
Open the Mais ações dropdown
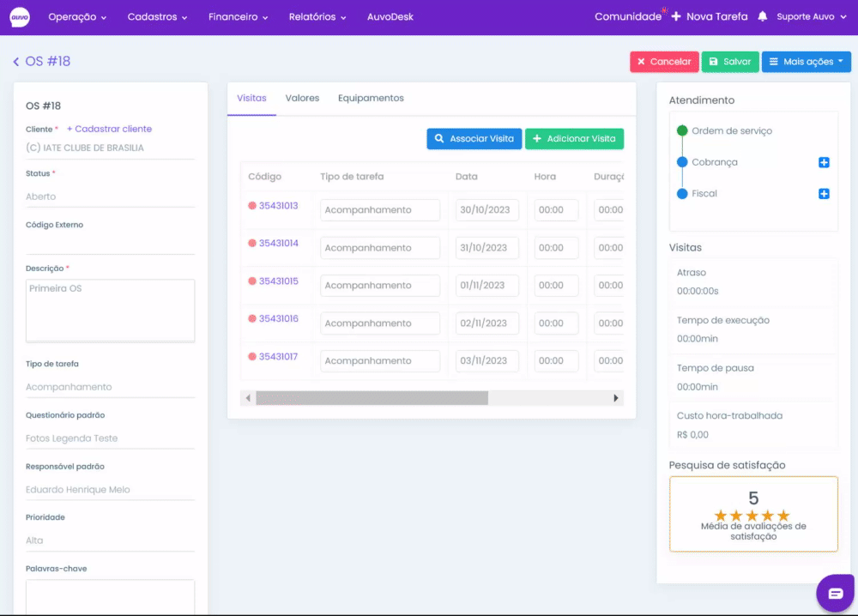coord(806,62)
